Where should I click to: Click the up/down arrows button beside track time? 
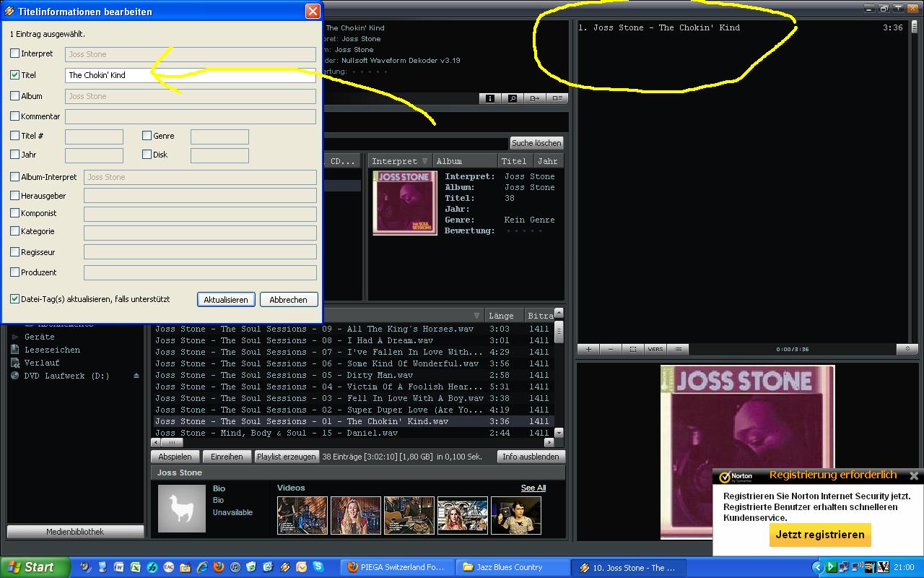(907, 349)
